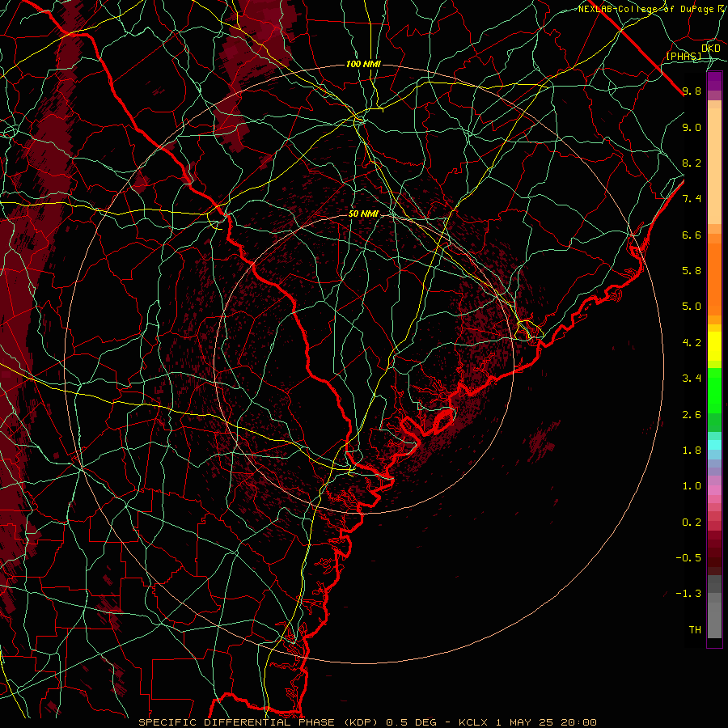This screenshot has height=728, width=728.
Task: Click the 5.8 scale value
Action: tap(692, 271)
